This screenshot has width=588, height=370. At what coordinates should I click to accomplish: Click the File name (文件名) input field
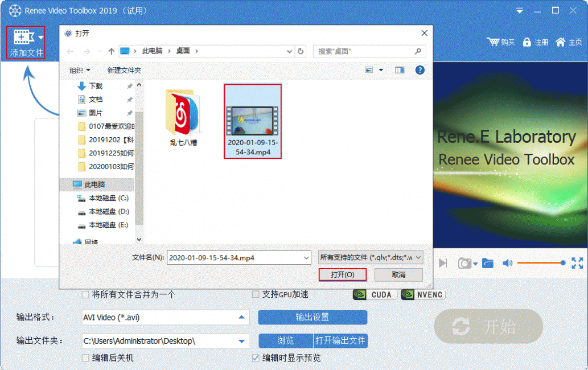point(239,257)
